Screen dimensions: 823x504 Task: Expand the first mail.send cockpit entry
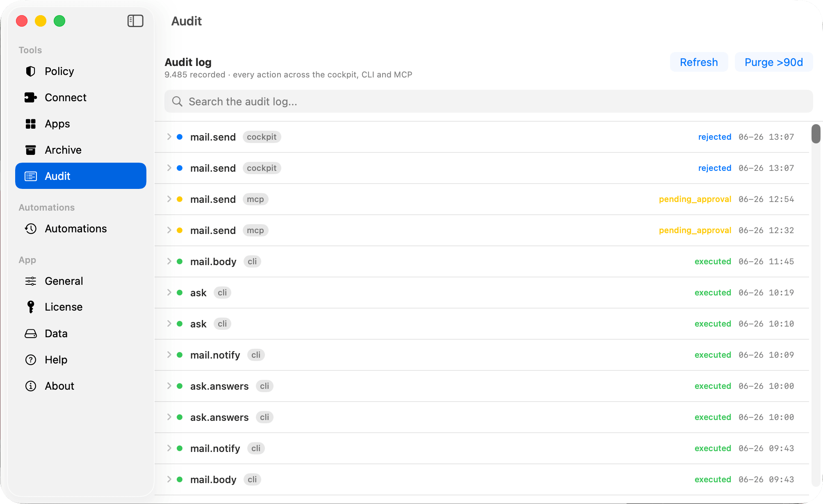click(169, 137)
